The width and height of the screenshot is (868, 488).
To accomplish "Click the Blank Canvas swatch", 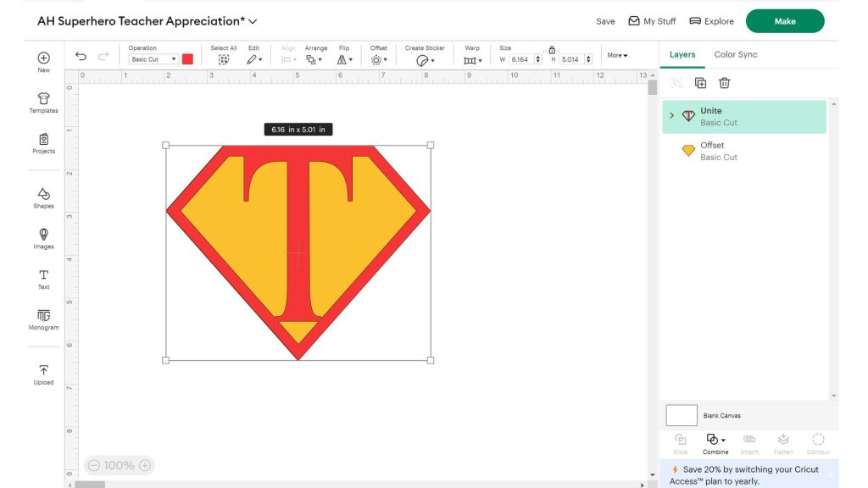I will 682,415.
